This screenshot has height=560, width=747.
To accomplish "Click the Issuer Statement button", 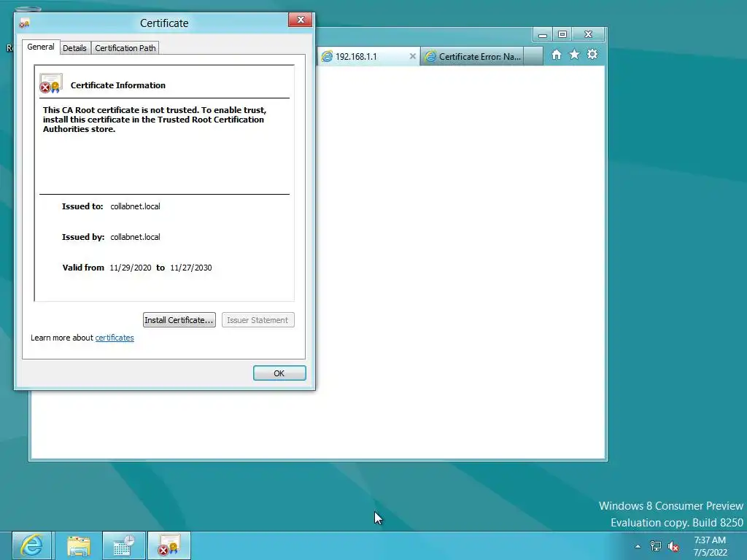I will [258, 320].
